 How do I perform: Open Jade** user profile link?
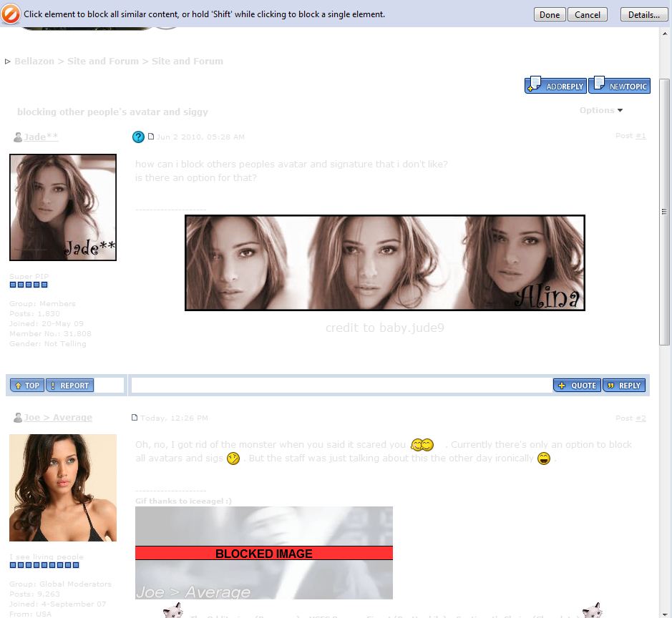(x=41, y=137)
